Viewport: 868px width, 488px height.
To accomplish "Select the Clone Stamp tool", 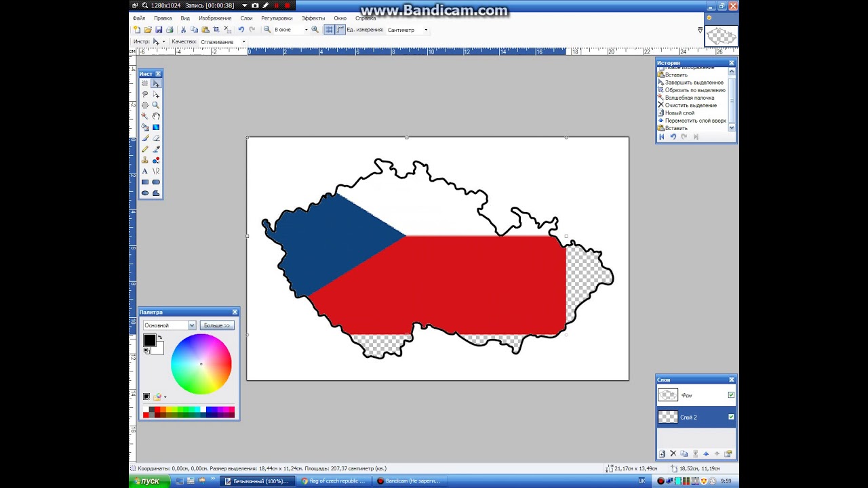I will 144,160.
